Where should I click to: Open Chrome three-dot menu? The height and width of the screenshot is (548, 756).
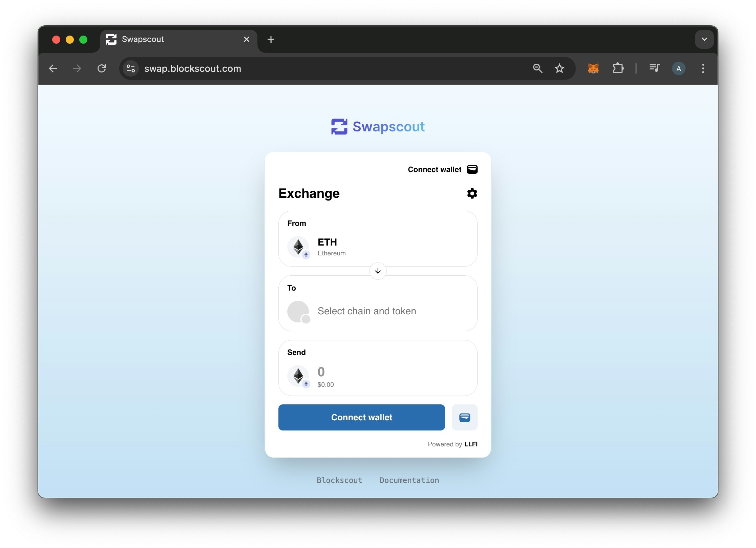pyautogui.click(x=703, y=68)
